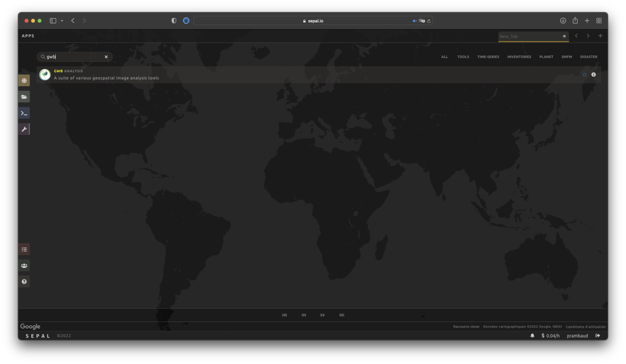Jump to last page of apps
The image size is (626, 364).
tap(342, 315)
